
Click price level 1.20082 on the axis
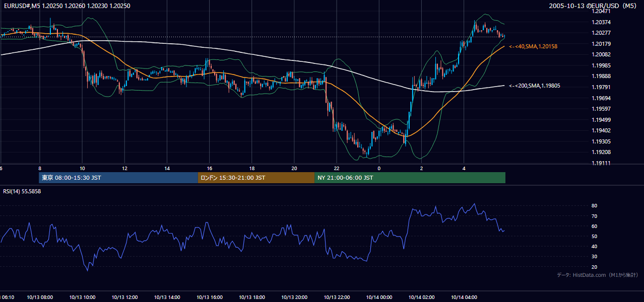(x=601, y=54)
